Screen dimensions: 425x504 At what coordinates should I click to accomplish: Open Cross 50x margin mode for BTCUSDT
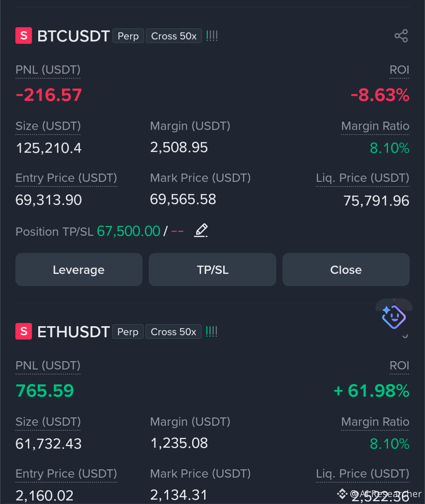174,36
